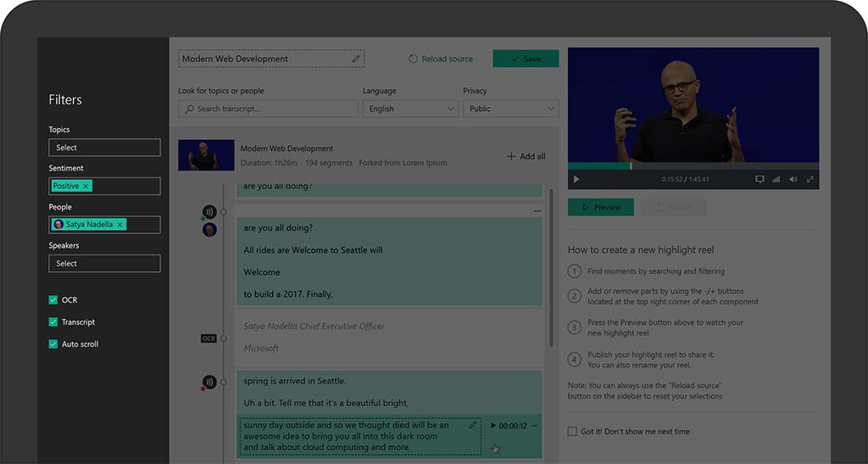This screenshot has height=464, width=868.
Task: Toggle captions icon in video player
Action: 759,179
